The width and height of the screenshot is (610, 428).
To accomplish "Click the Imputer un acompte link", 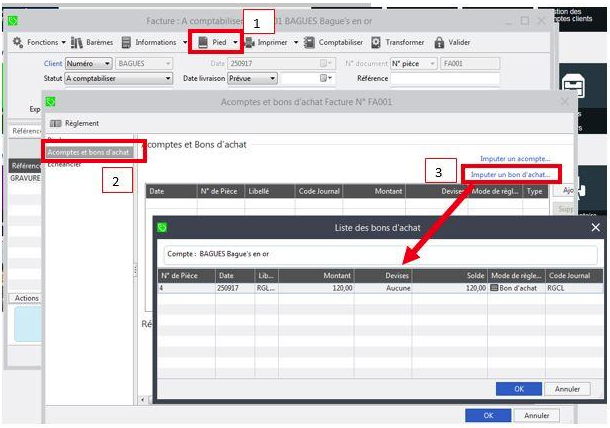I will (x=514, y=159).
